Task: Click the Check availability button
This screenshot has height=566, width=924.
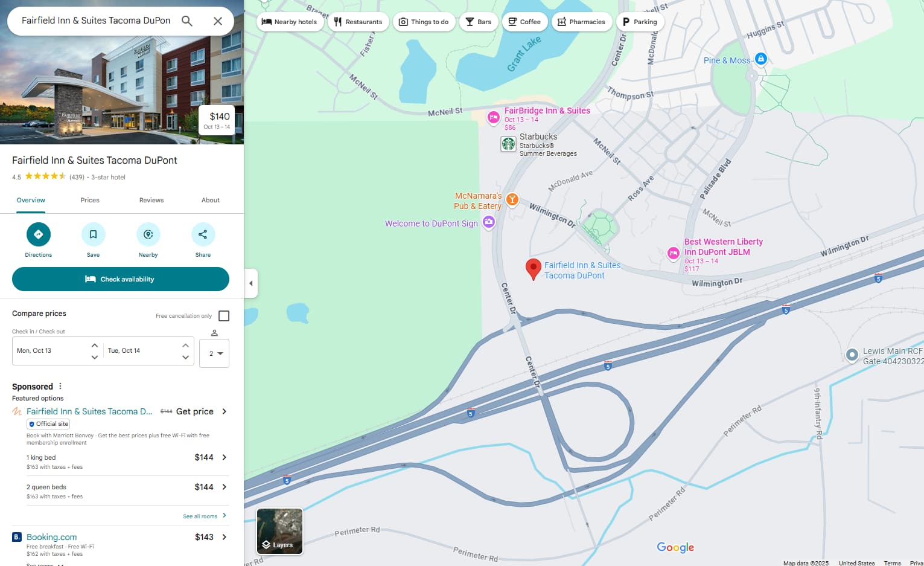Action: click(121, 279)
